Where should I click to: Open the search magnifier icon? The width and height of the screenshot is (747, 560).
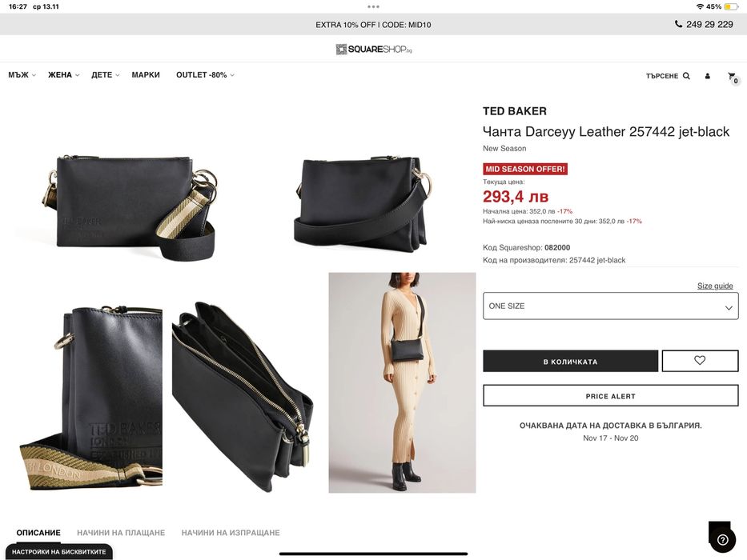click(686, 76)
